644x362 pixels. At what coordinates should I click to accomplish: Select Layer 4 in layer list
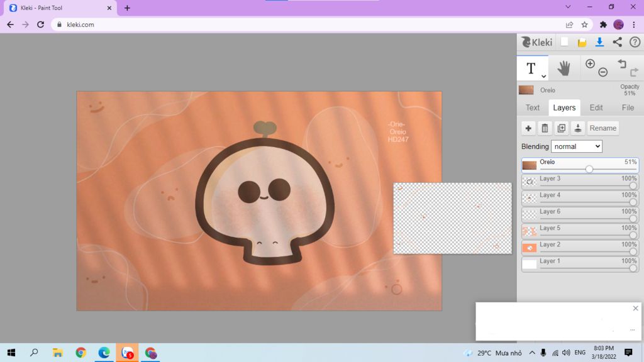(579, 197)
